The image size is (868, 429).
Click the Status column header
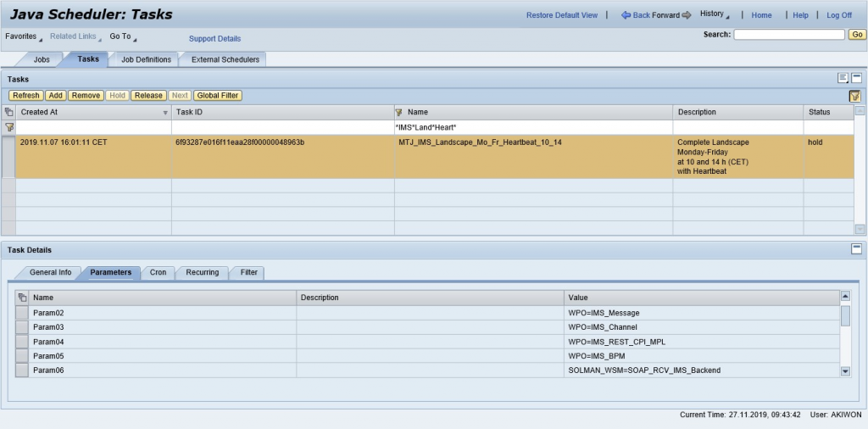(828, 112)
